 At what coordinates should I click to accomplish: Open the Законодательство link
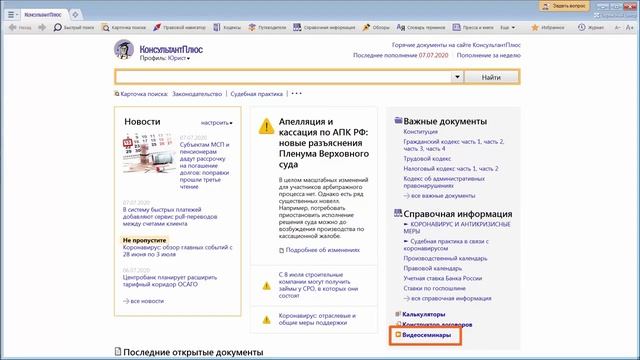click(197, 94)
